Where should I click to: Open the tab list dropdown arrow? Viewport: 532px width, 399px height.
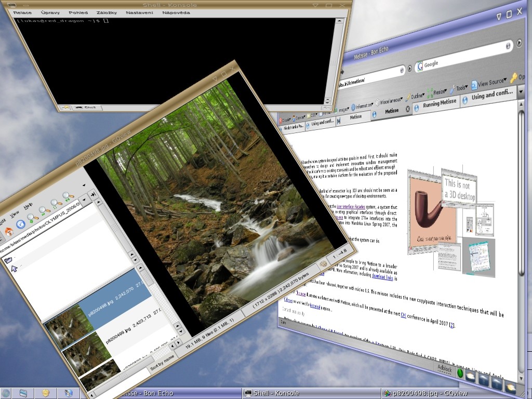pyautogui.click(x=521, y=91)
